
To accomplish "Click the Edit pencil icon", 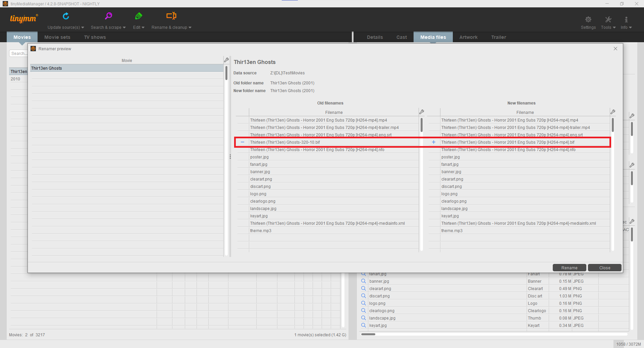I will 139,15.
